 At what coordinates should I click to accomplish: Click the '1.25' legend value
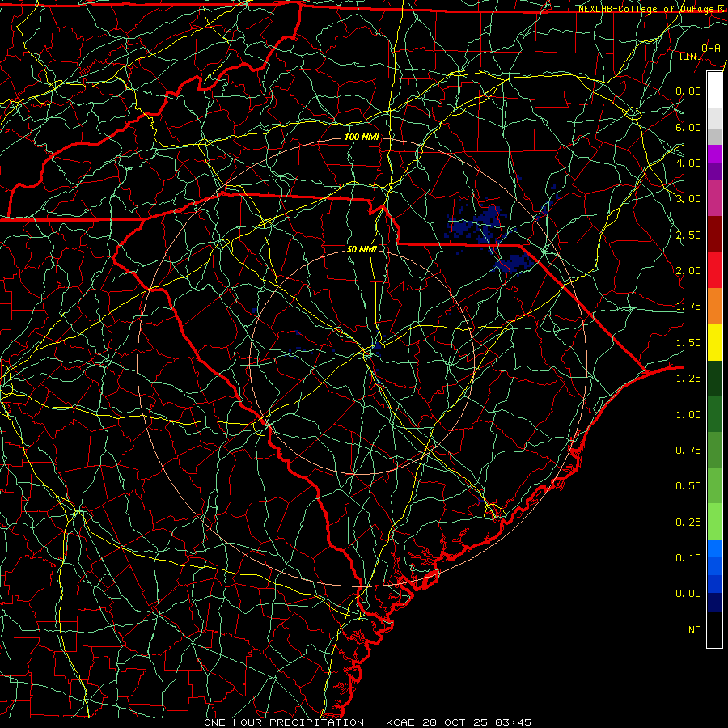(x=688, y=379)
